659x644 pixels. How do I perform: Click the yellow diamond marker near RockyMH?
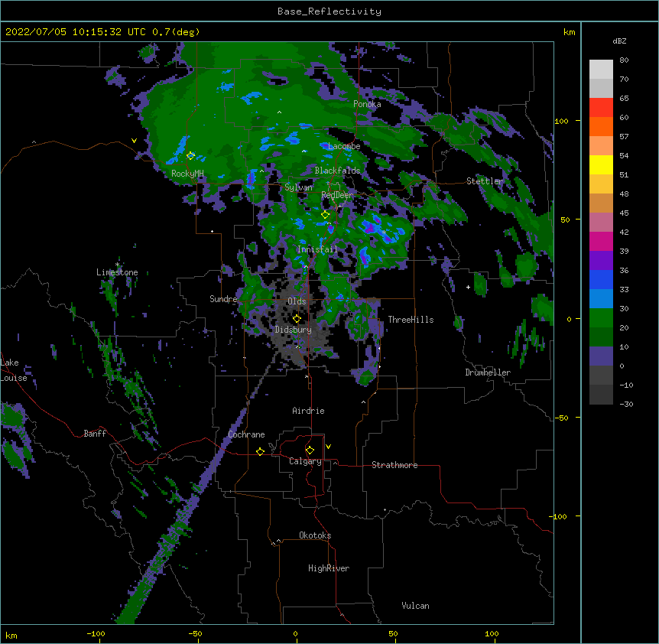[191, 155]
